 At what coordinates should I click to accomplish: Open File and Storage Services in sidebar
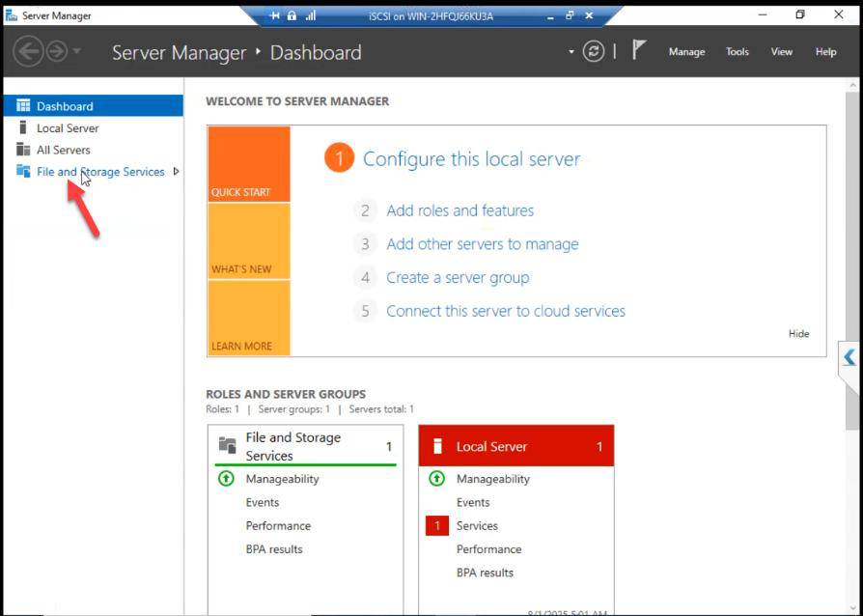tap(100, 172)
